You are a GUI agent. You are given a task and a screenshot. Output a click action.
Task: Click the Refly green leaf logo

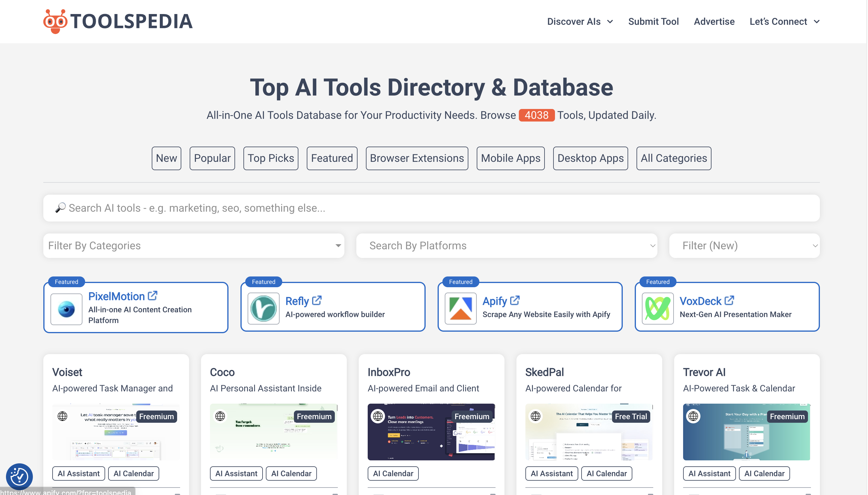pos(264,308)
